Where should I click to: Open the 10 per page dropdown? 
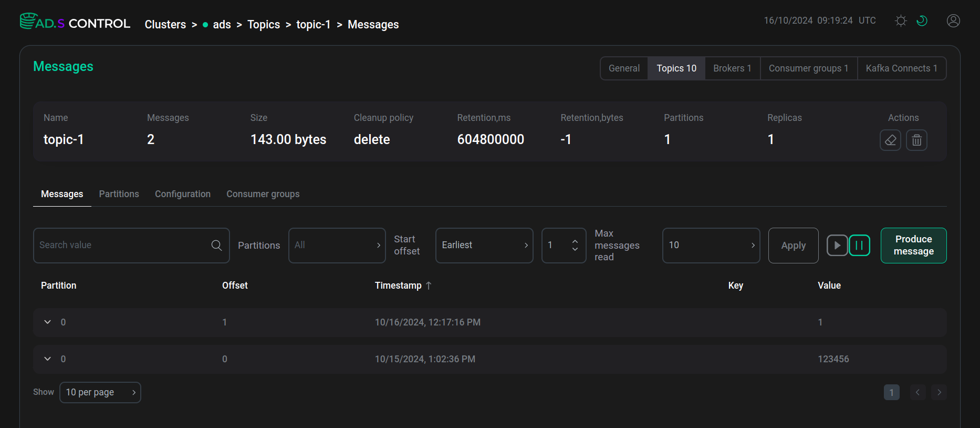pos(100,392)
